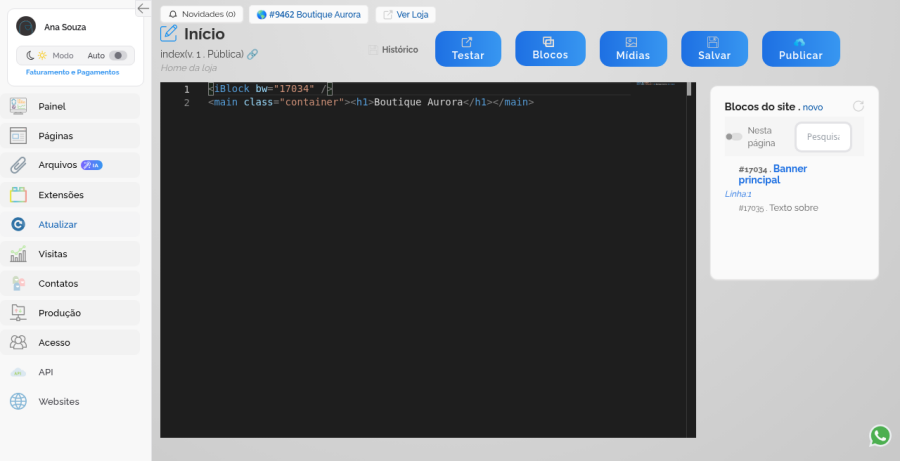
Task: Select block #17035 Texto sobre
Action: pos(778,208)
